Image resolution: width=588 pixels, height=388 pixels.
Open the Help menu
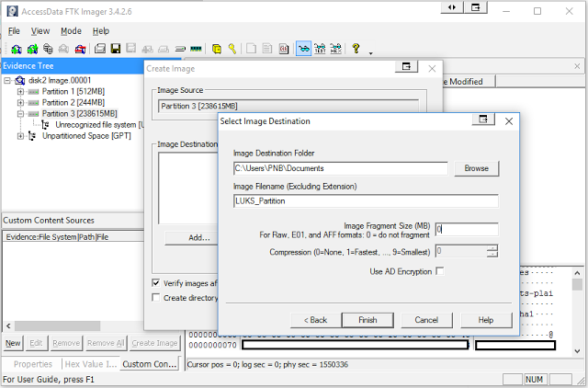[x=101, y=31]
